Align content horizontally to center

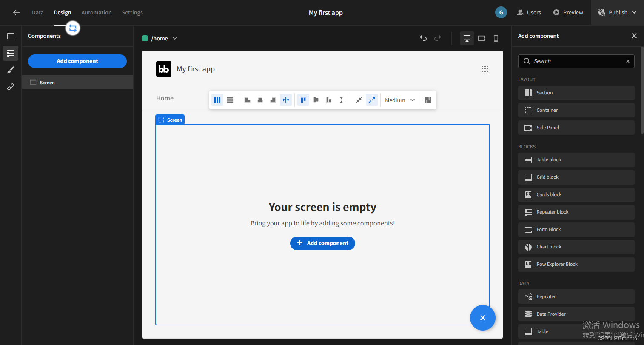coord(260,100)
